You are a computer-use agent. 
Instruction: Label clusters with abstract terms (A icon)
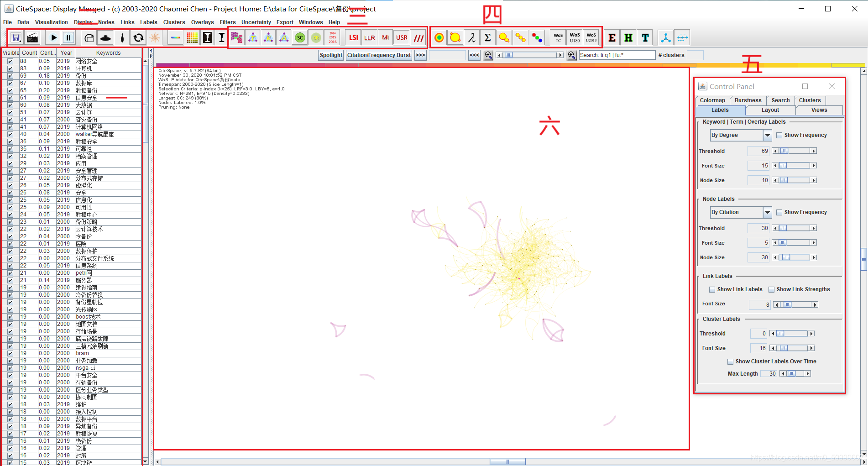284,38
